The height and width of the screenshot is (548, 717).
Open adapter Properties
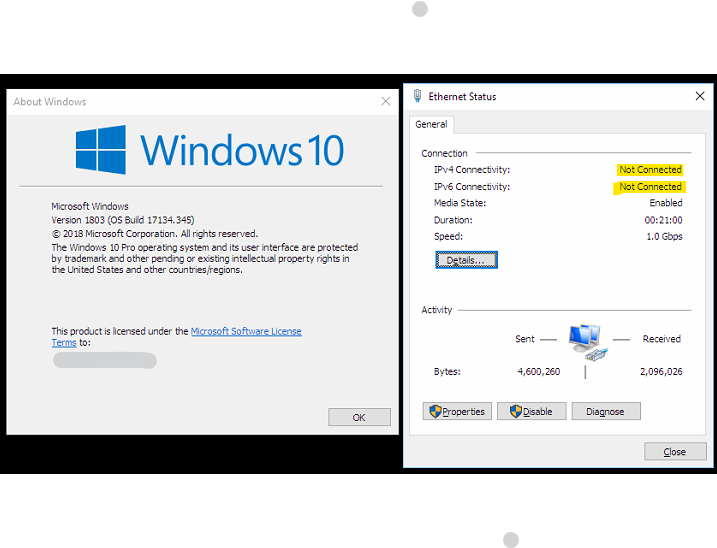coord(457,411)
